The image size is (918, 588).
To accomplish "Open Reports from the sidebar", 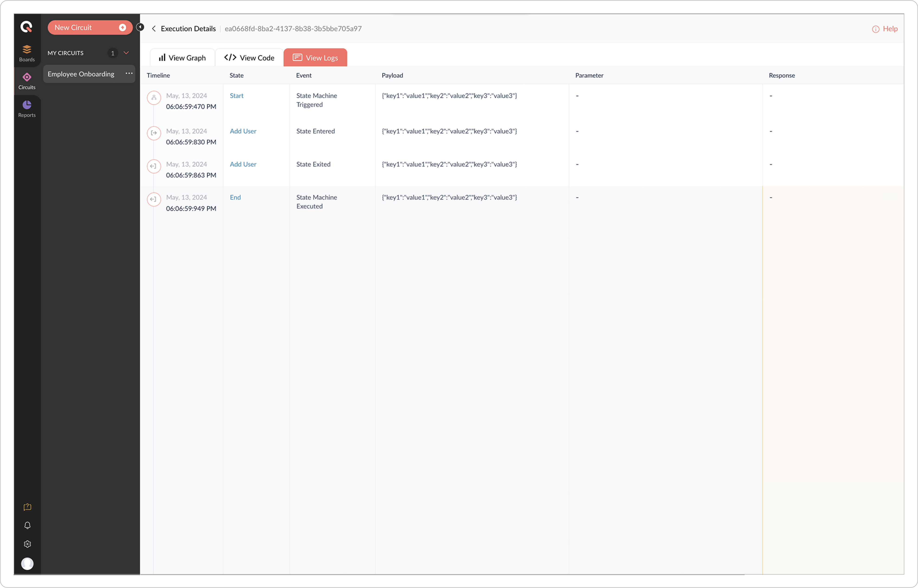I will point(27,109).
